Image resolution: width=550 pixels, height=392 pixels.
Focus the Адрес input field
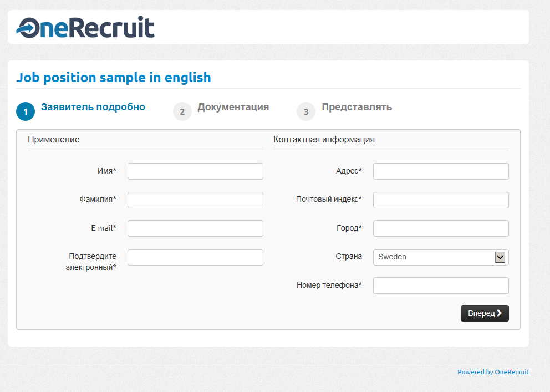(441, 171)
